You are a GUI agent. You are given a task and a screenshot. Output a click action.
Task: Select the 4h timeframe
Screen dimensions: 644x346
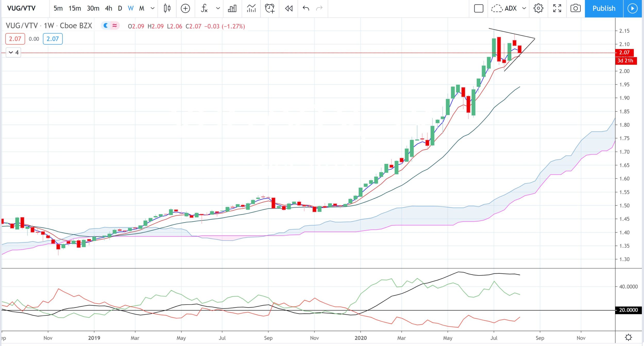[x=109, y=8]
